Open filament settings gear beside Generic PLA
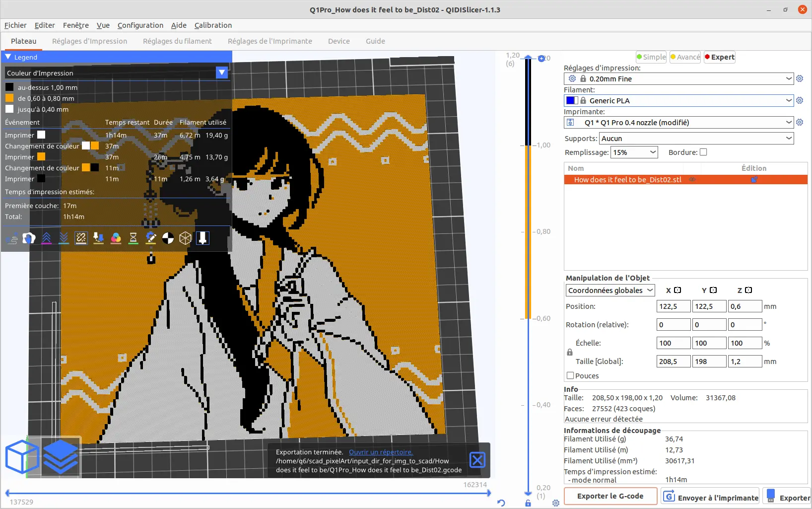This screenshot has height=509, width=812. 800,100
